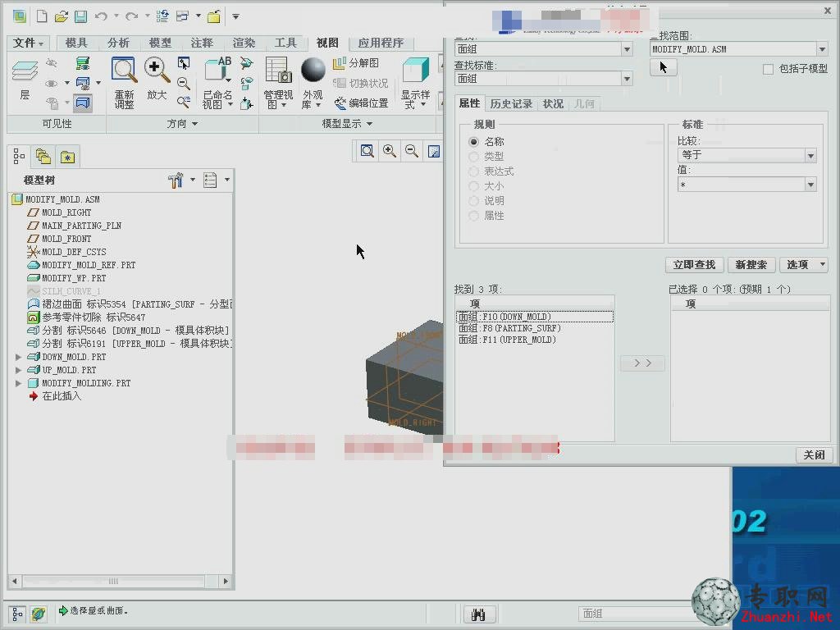The height and width of the screenshot is (630, 840).
Task: Click the Repaint icon in graphics toolbar
Action: click(434, 151)
